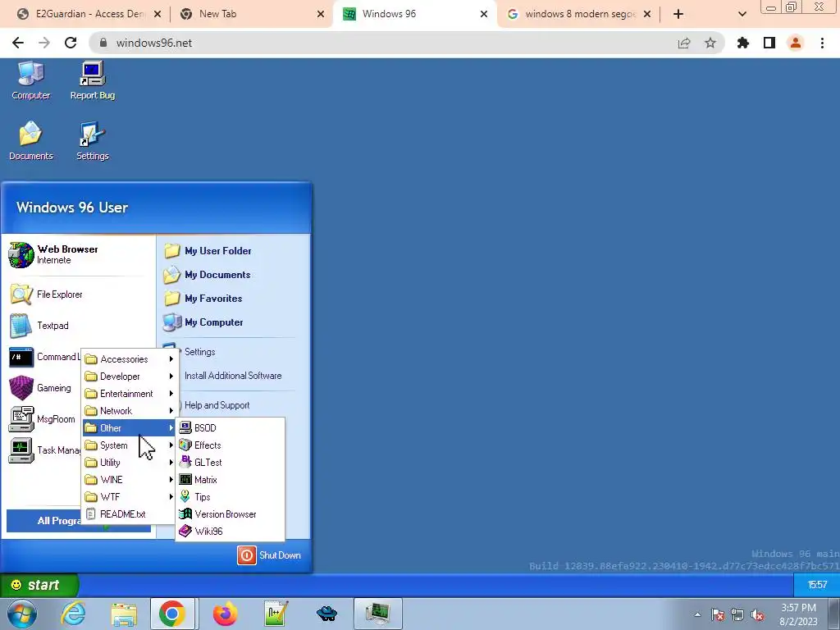Open Windows 7 Start orb
The height and width of the screenshot is (630, 840).
point(22,614)
